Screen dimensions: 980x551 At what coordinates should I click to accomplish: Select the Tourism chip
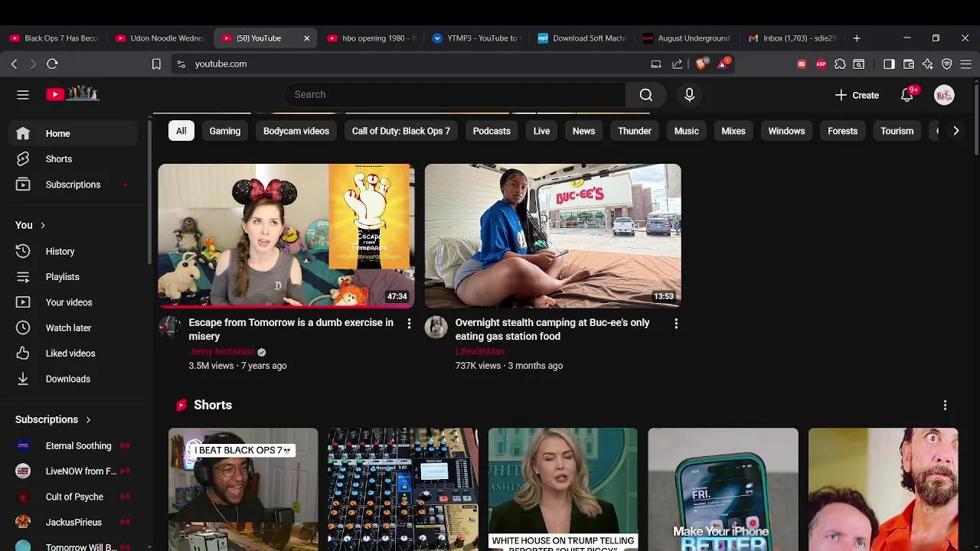(897, 131)
